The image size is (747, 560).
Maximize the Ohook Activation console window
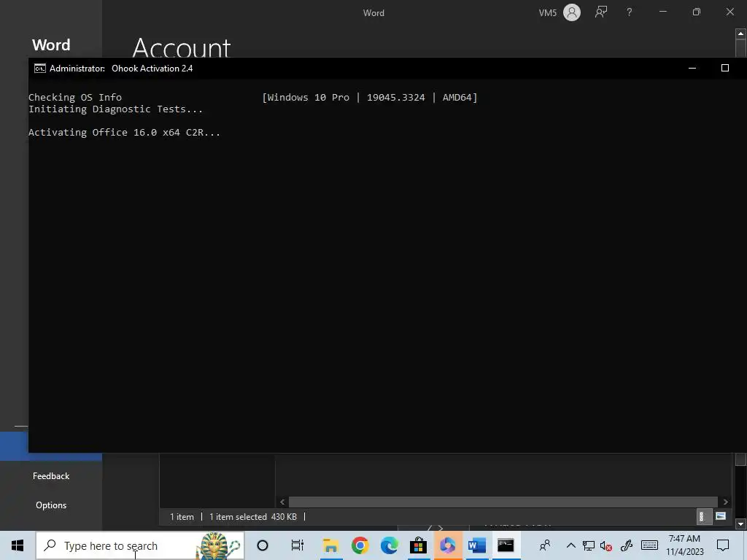[x=725, y=68]
